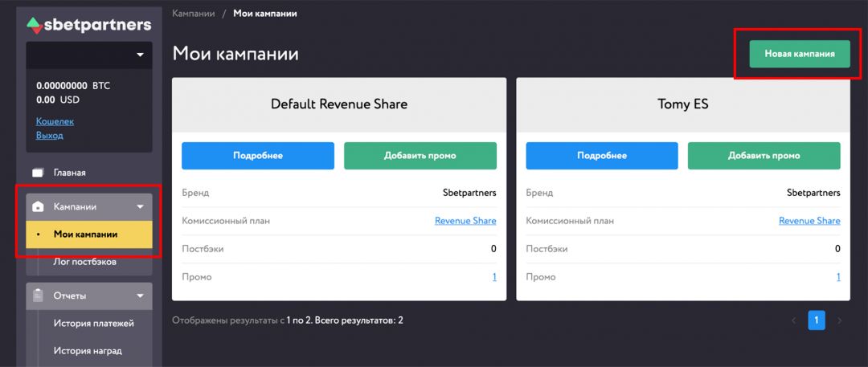Image resolution: width=868 pixels, height=367 pixels.
Task: Click the Мои кампании page heading
Action: click(235, 54)
